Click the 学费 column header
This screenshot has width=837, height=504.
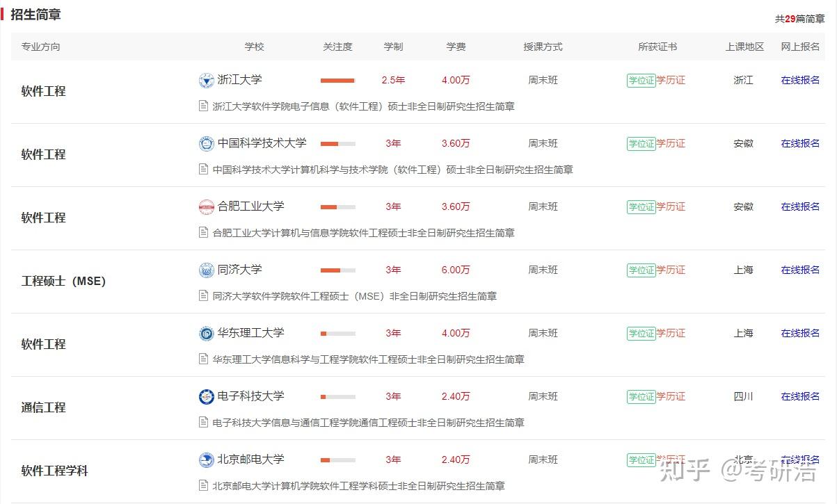tap(456, 47)
